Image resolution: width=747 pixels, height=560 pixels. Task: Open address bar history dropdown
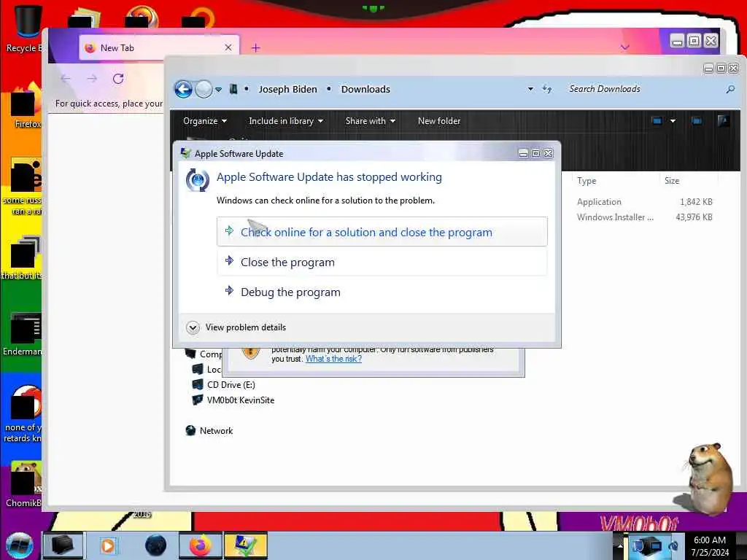(530, 89)
